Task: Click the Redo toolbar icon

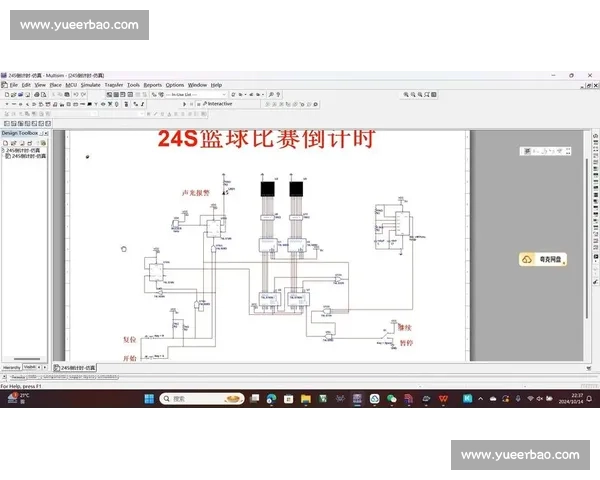Action: (83, 95)
